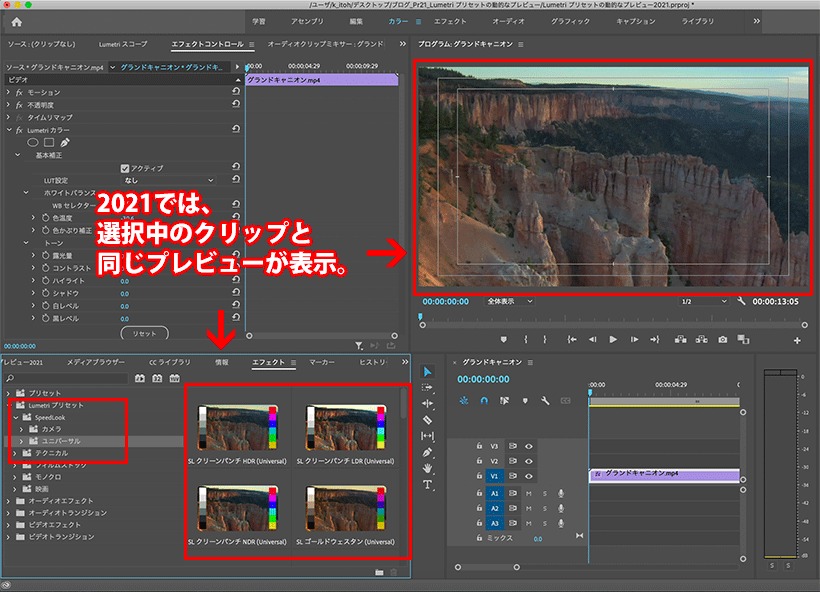Create ellipse mask in Lumetri カラー

pyautogui.click(x=32, y=142)
